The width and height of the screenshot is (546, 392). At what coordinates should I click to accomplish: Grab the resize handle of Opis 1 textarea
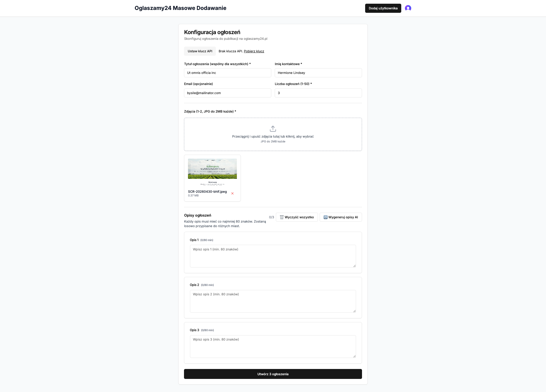coord(354,266)
